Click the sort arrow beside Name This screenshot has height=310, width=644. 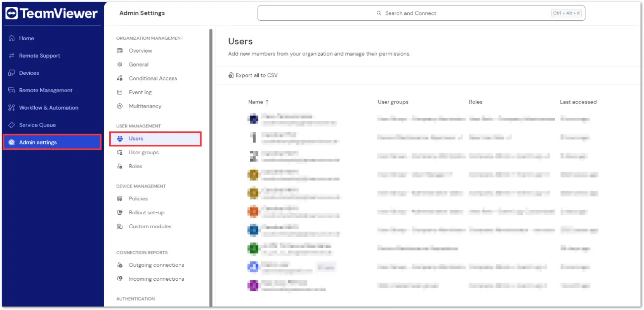(x=267, y=102)
